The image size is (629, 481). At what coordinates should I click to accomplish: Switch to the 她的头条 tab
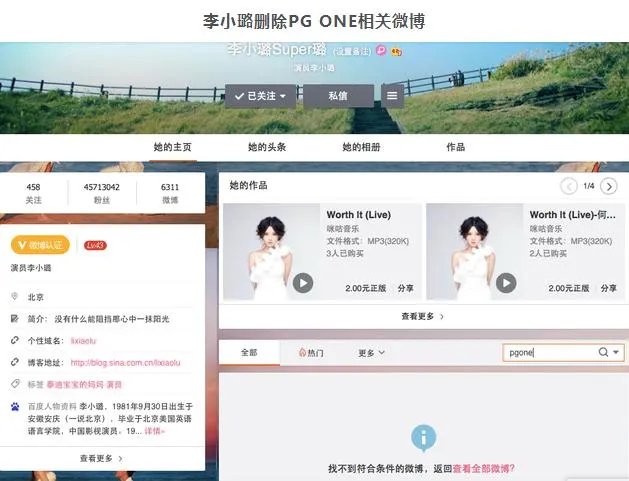(267, 147)
